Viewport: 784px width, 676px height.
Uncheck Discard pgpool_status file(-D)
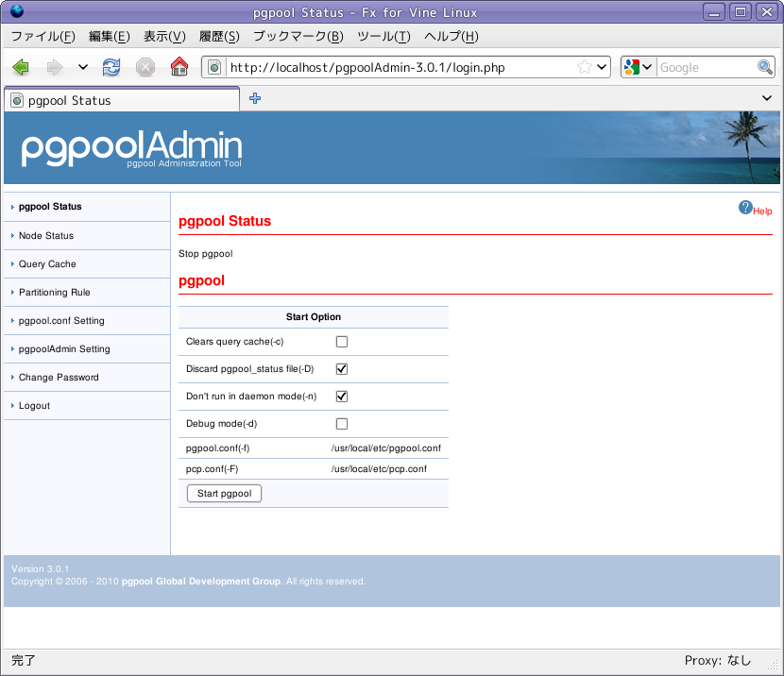click(x=342, y=369)
